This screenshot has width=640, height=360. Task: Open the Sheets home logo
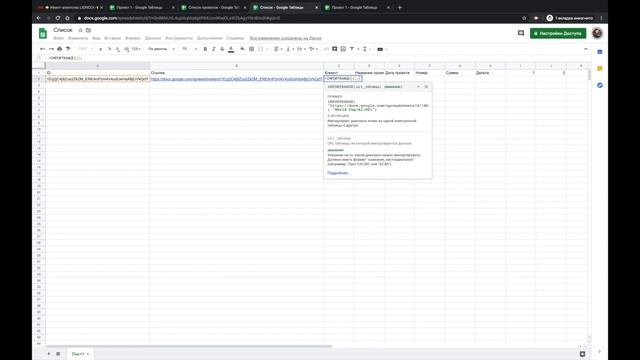(43, 33)
